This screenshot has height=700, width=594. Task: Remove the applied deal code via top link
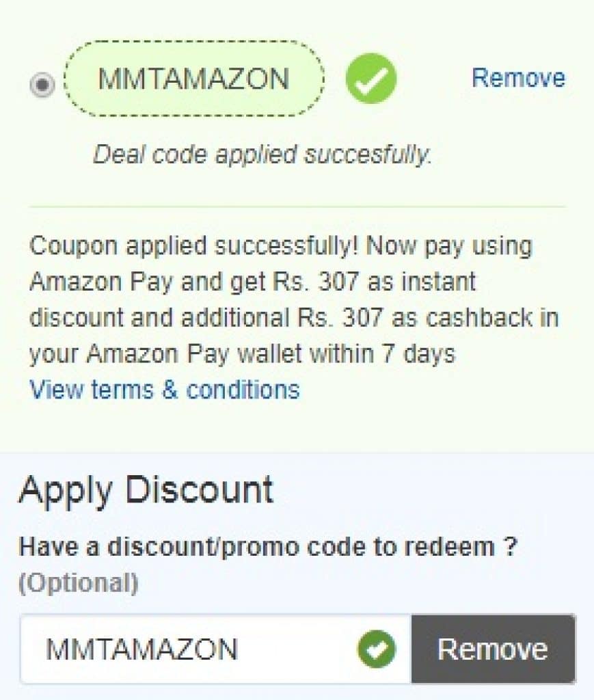click(519, 78)
